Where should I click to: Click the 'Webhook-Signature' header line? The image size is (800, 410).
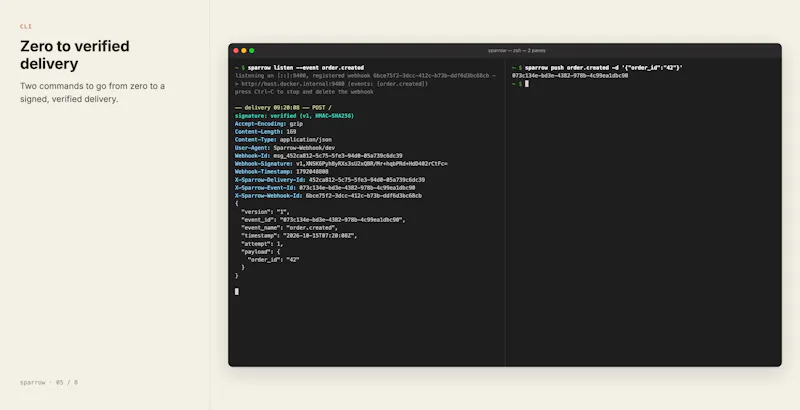point(341,164)
